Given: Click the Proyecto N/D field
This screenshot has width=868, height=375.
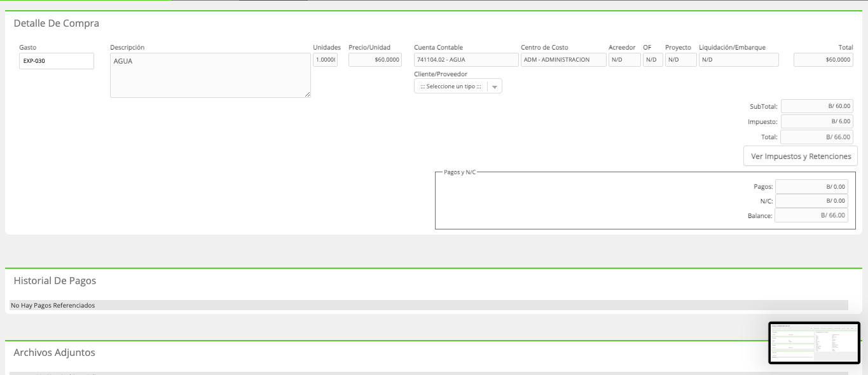Looking at the screenshot, I should 681,60.
